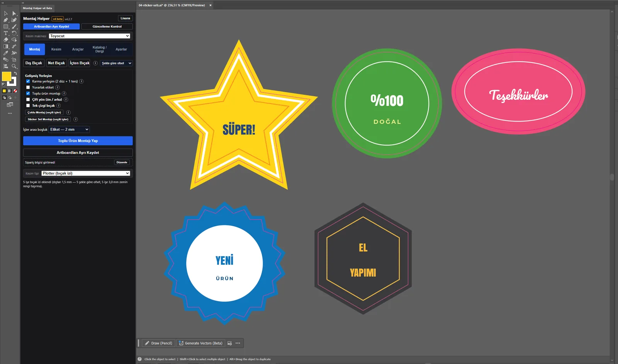Click the Lisans button
Screen dimensions: 618x364
[x=125, y=18]
